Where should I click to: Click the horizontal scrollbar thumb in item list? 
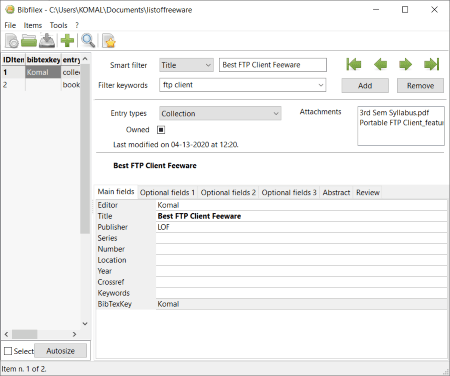[x=25, y=334]
